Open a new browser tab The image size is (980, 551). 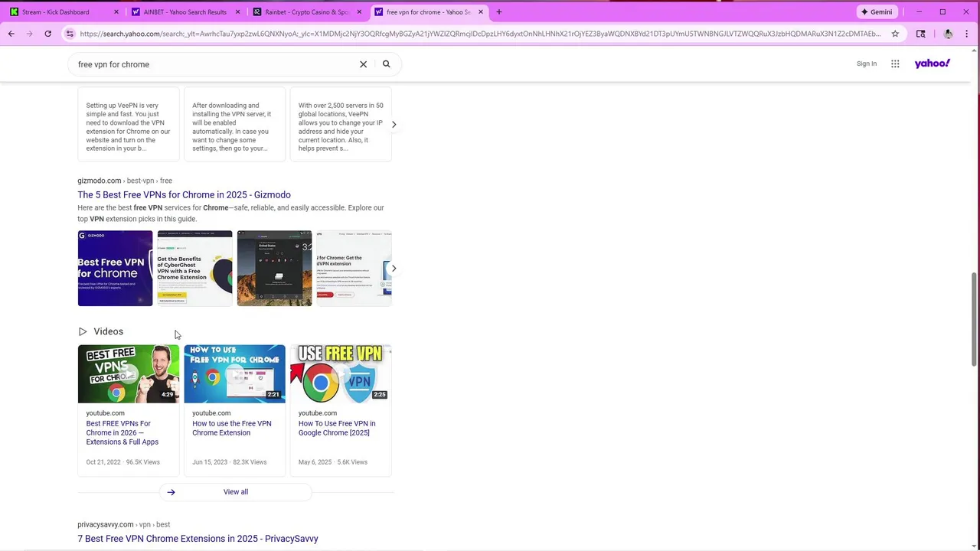499,12
